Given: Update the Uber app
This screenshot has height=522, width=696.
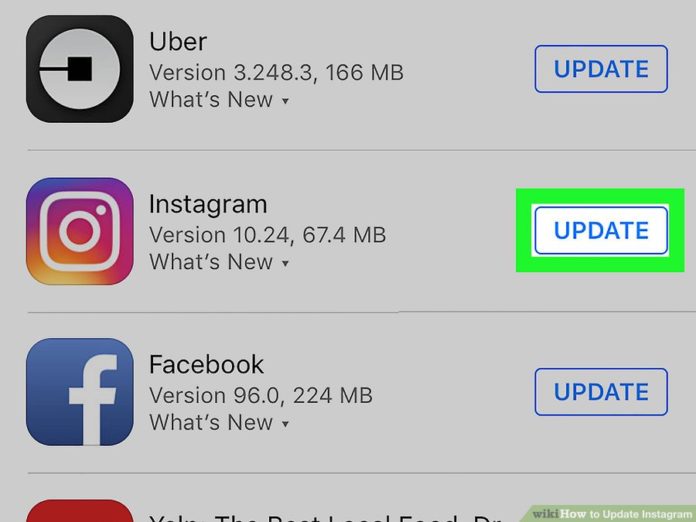Looking at the screenshot, I should tap(601, 69).
